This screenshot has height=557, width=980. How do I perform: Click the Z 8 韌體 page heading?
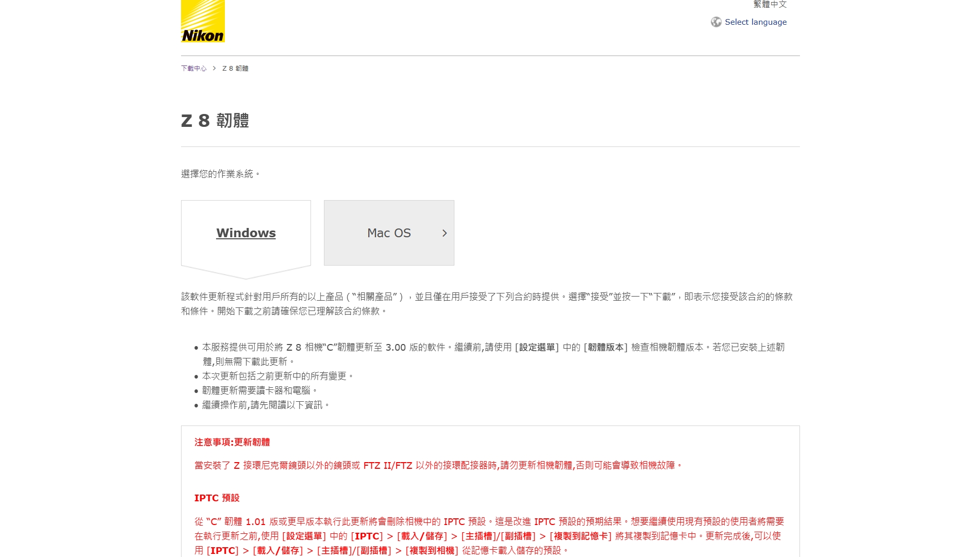[x=215, y=121]
